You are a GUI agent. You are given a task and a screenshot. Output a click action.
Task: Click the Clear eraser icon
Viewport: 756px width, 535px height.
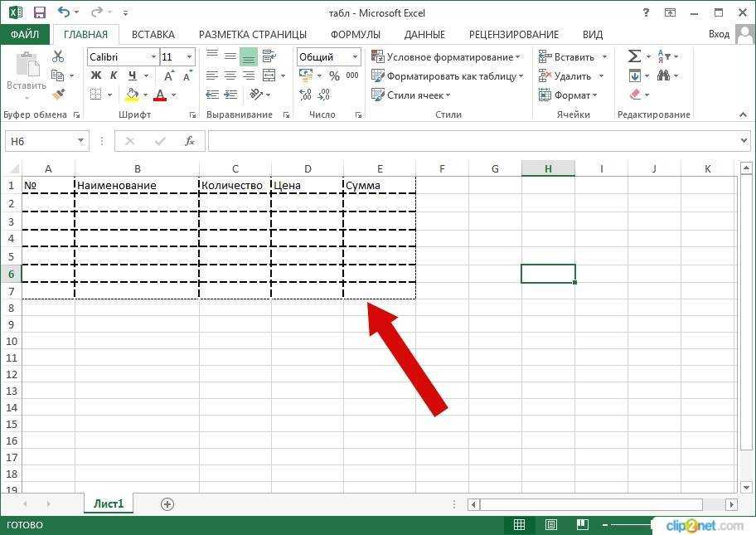pos(636,94)
